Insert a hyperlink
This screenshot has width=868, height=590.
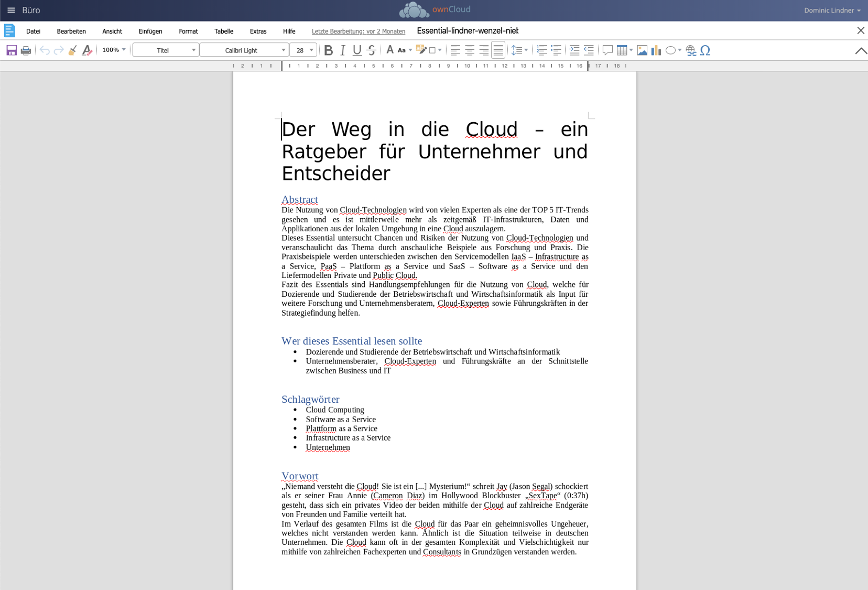pyautogui.click(x=691, y=50)
